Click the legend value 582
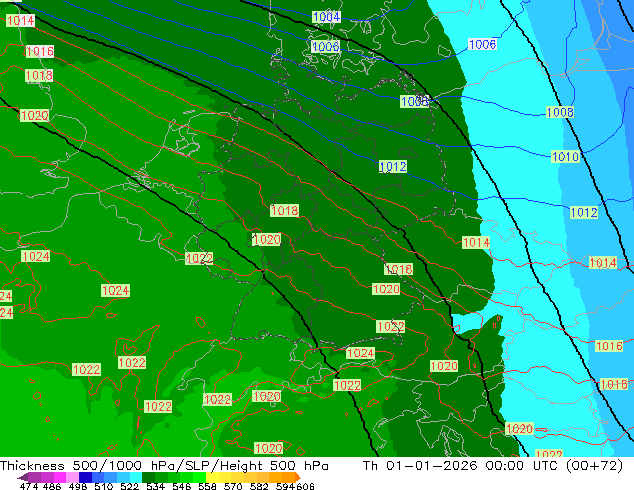Screen dimensions: 634x490 [259, 486]
